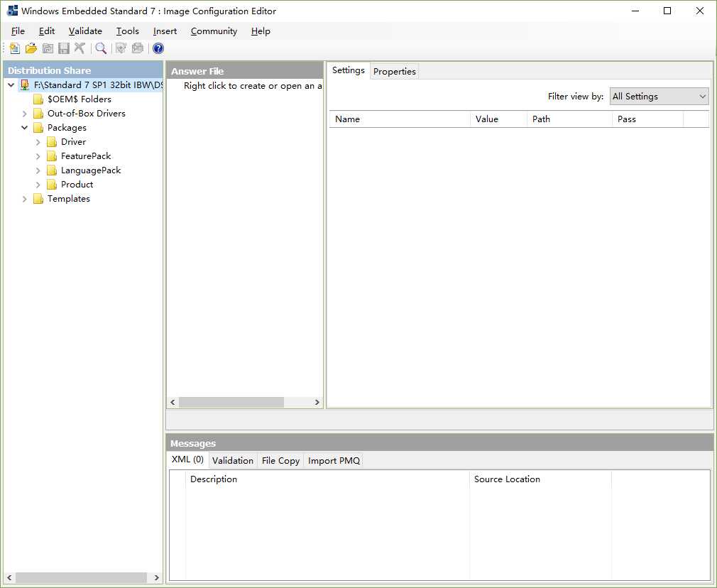This screenshot has height=588, width=717.
Task: Select the $OEM$ Folders tree item
Action: [x=79, y=99]
